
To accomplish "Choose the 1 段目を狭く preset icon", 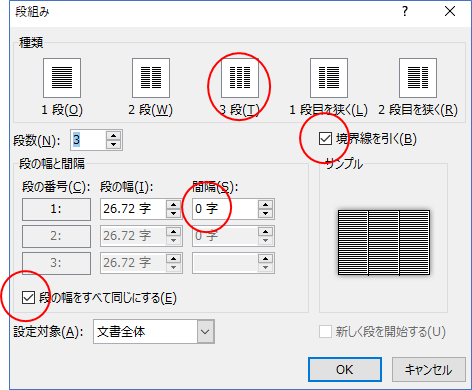I will (329, 78).
